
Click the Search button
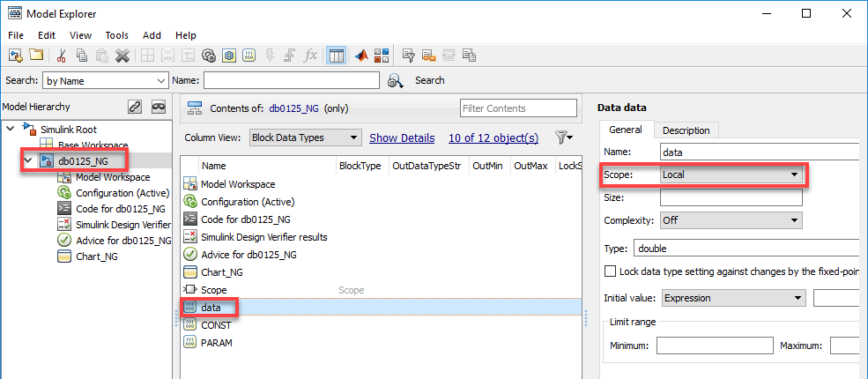click(429, 80)
